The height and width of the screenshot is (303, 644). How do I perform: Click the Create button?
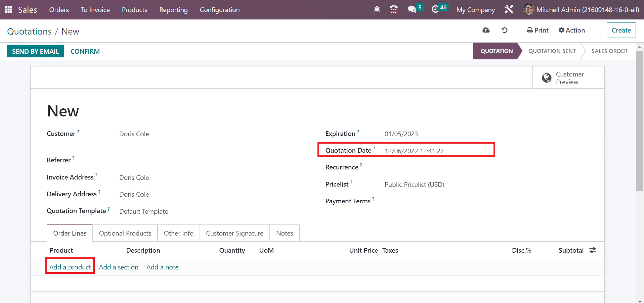click(621, 30)
